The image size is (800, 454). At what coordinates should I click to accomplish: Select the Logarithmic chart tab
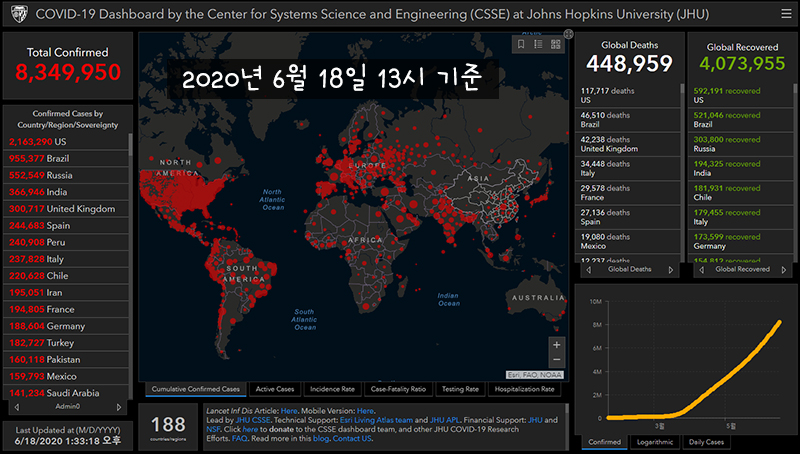(655, 442)
